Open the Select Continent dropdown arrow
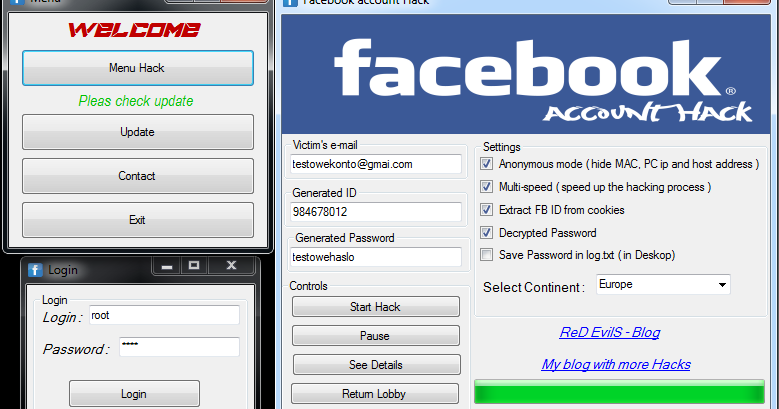The width and height of the screenshot is (779, 409). [722, 285]
